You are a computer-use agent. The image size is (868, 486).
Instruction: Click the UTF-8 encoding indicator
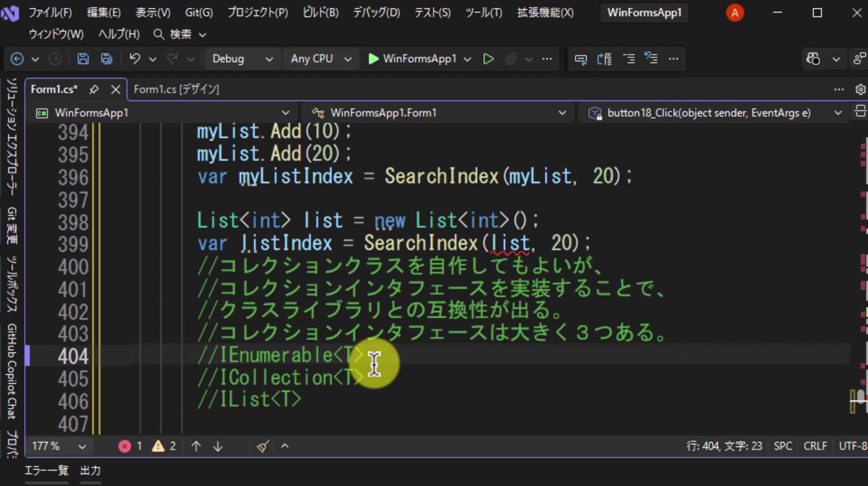coord(853,446)
